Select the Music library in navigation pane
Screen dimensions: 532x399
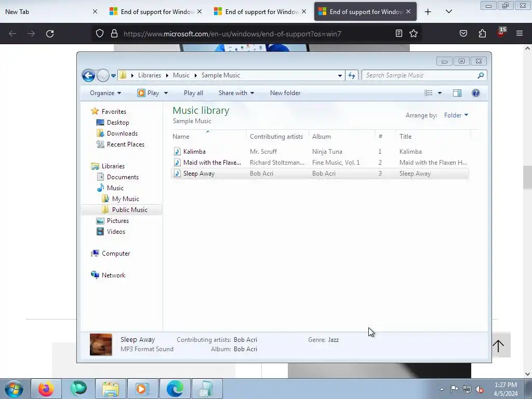pos(115,188)
